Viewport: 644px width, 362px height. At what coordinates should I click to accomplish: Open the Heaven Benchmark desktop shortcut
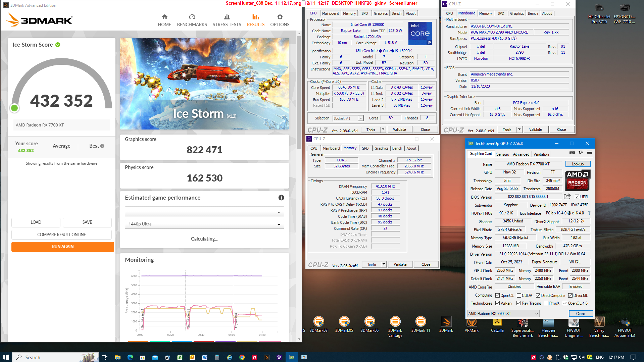tap(548, 327)
